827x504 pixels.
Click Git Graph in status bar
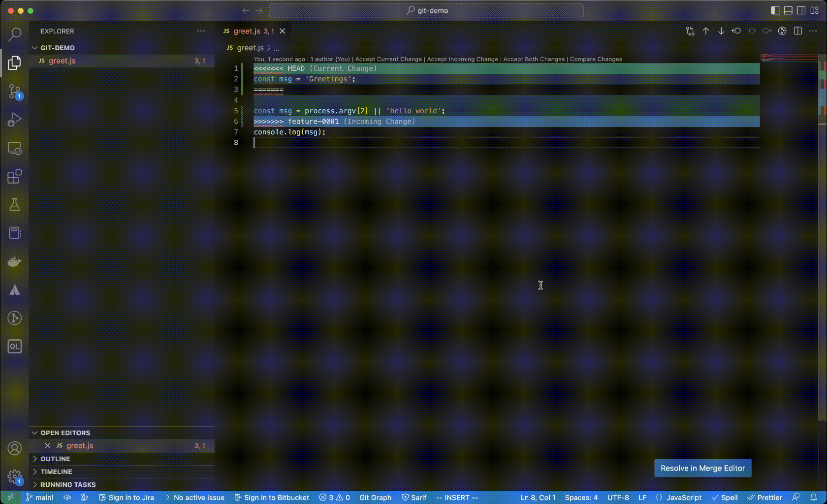point(375,498)
